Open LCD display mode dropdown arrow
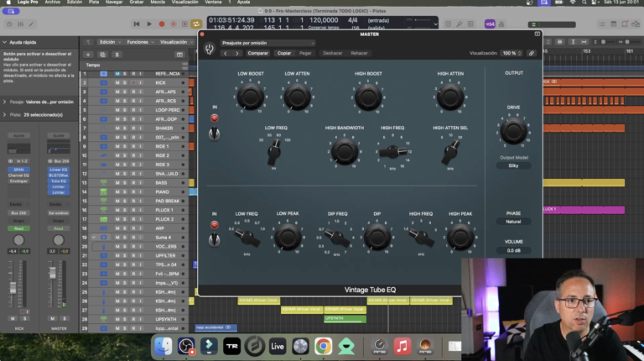The width and height of the screenshot is (644, 361). tap(435, 24)
